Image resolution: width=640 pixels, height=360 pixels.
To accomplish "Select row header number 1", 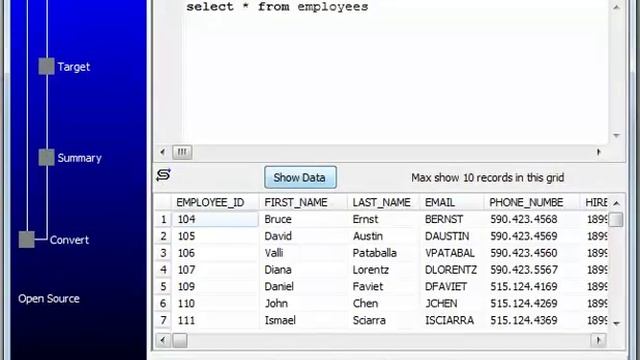I will pyautogui.click(x=163, y=219).
